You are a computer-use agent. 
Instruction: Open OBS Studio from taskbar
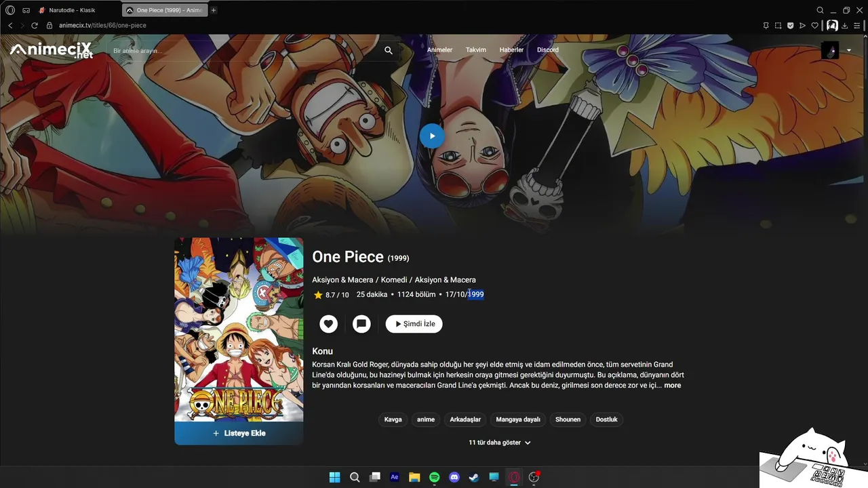[x=534, y=477]
